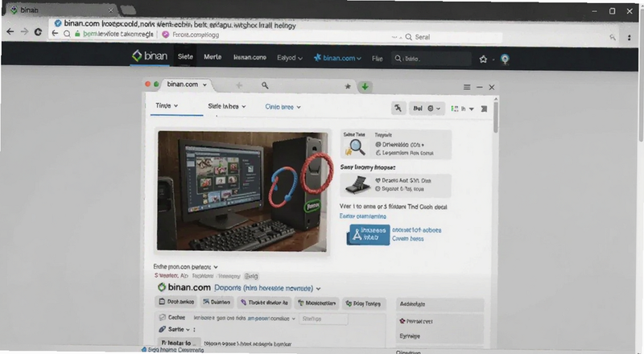The image size is (644, 354).
Task: Click the Tbokbe button with the purple icon
Action: pos(264,303)
